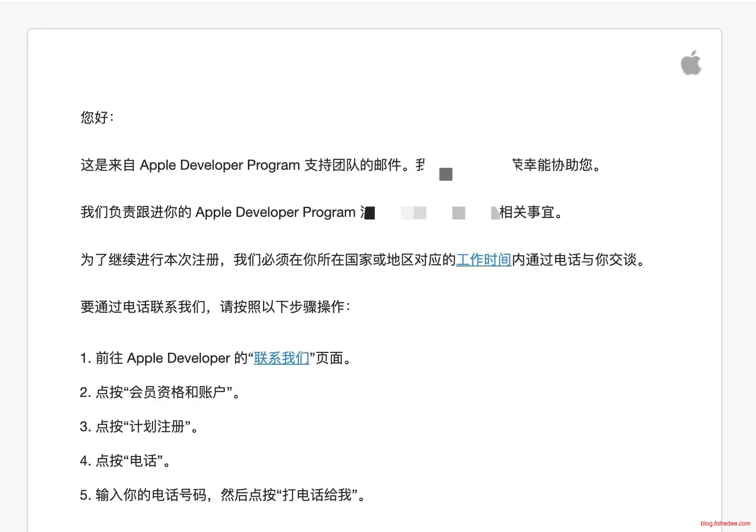Click the Apple logo in the email header
The image size is (756, 532).
(690, 63)
